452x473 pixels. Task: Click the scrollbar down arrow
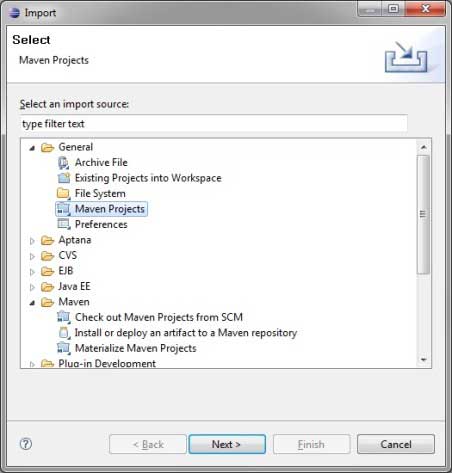424,360
